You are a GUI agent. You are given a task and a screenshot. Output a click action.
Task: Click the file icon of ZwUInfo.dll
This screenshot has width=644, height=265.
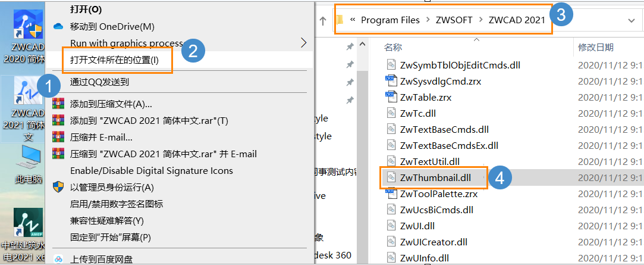(x=391, y=258)
